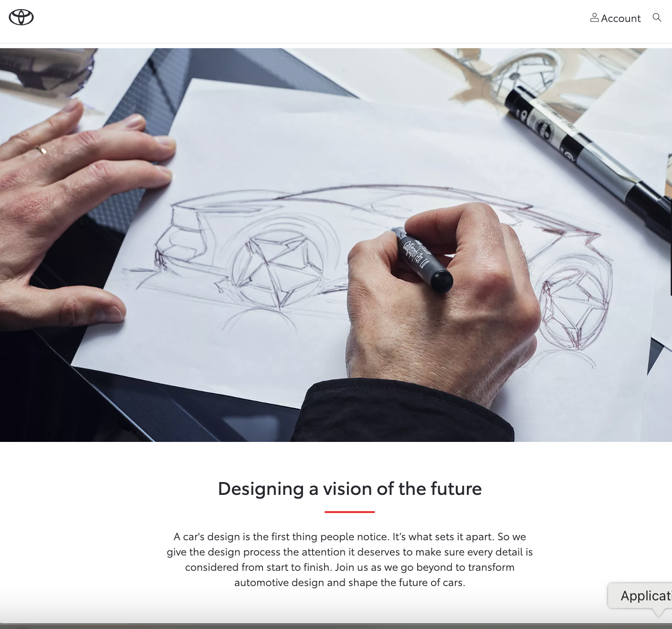The width and height of the screenshot is (672, 629).
Task: Click the Account text link
Action: [620, 18]
